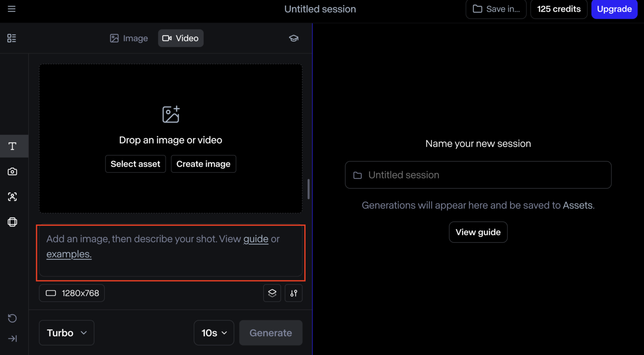
Task: Open the generation tuning sliders icon
Action: coord(293,293)
